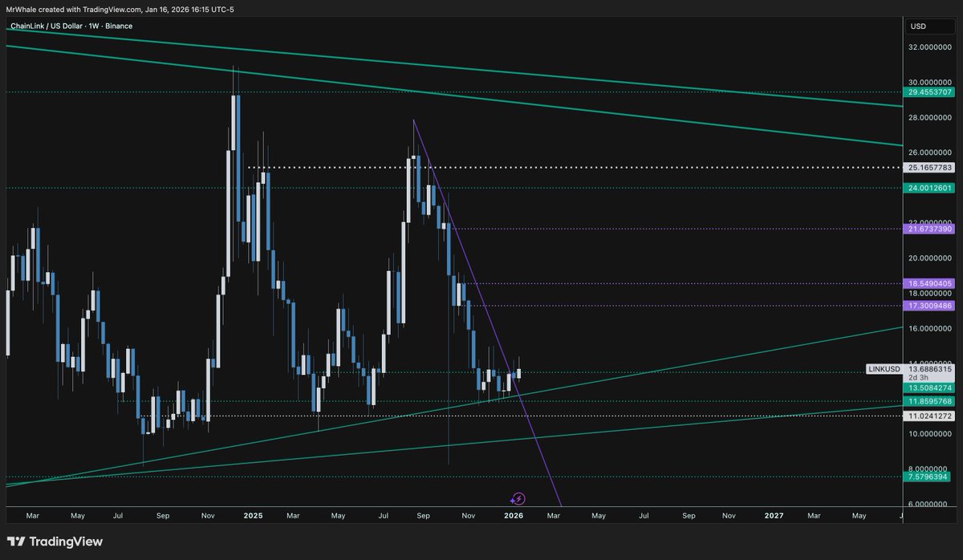Click the ChainLink / US Dollar chart title
963x560 pixels.
click(71, 26)
